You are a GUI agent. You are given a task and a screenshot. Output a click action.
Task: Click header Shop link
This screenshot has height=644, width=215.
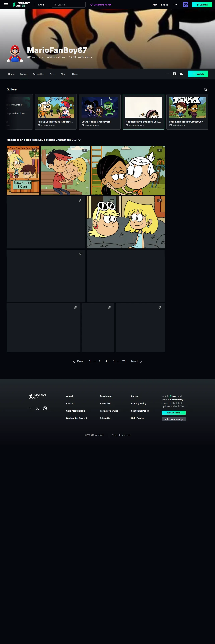(x=41, y=5)
